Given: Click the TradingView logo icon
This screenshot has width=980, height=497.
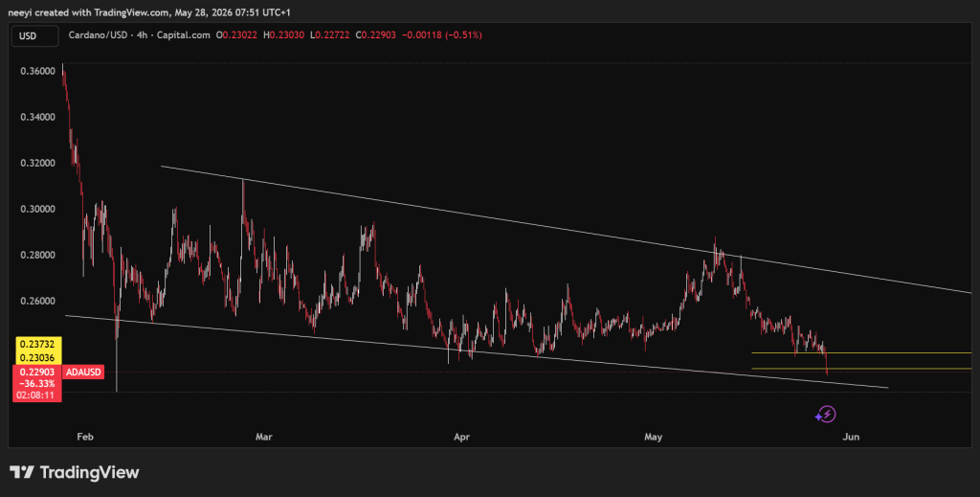Looking at the screenshot, I should tap(21, 472).
